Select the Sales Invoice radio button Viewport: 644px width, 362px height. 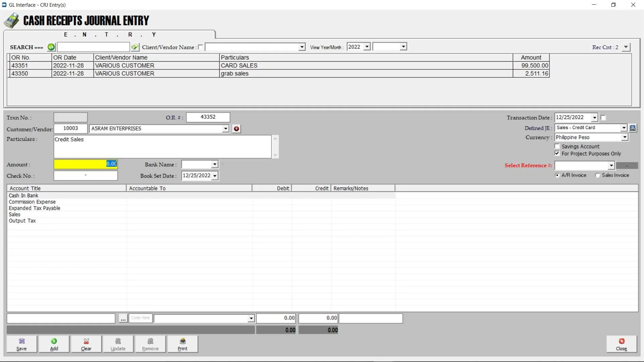597,175
